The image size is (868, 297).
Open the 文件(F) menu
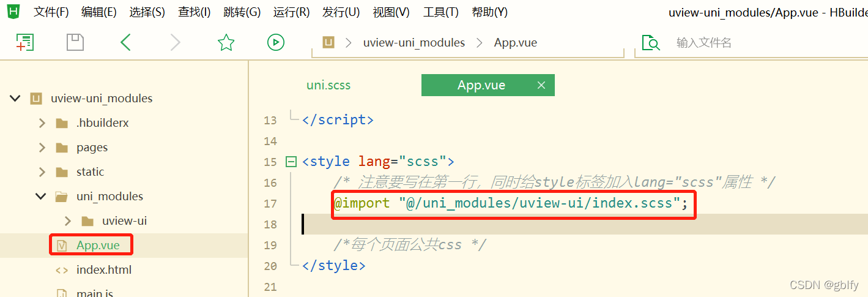pyautogui.click(x=51, y=12)
